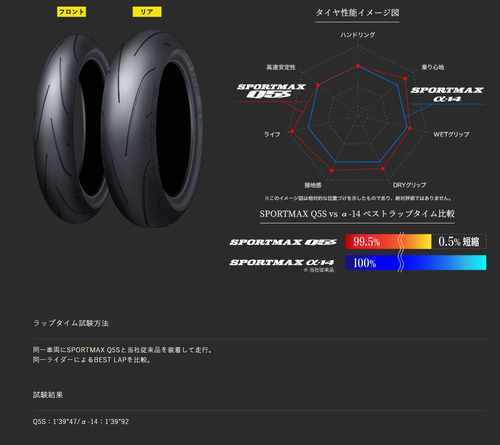500x445 pixels.
Task: Click the 乗り心地 axis label
Action: [433, 67]
